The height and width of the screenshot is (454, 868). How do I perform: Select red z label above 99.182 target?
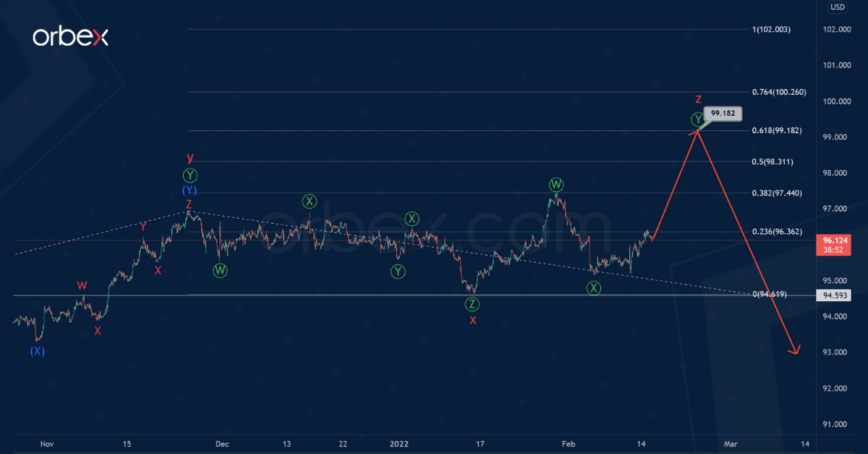698,99
